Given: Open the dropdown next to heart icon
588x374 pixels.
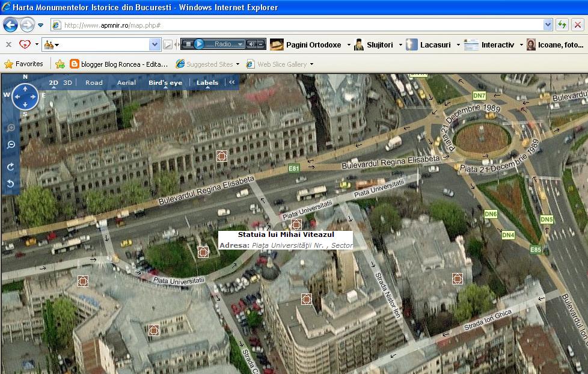Looking at the screenshot, I should click(37, 44).
